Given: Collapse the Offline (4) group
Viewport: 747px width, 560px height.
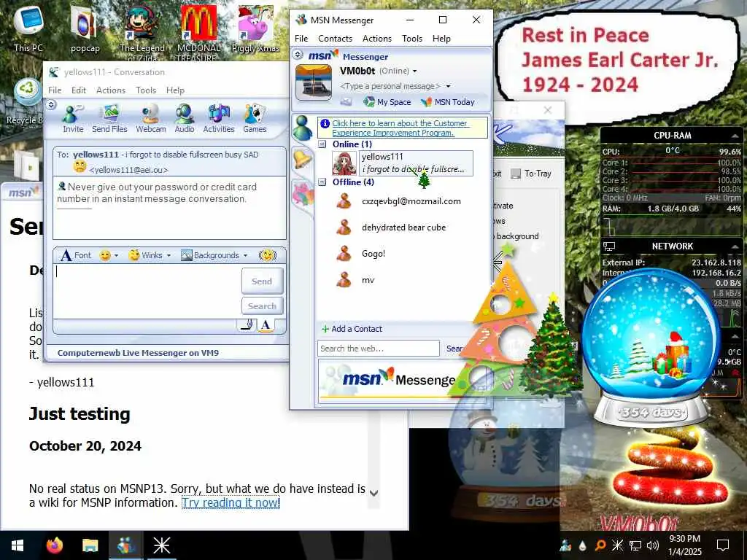Looking at the screenshot, I should click(322, 182).
